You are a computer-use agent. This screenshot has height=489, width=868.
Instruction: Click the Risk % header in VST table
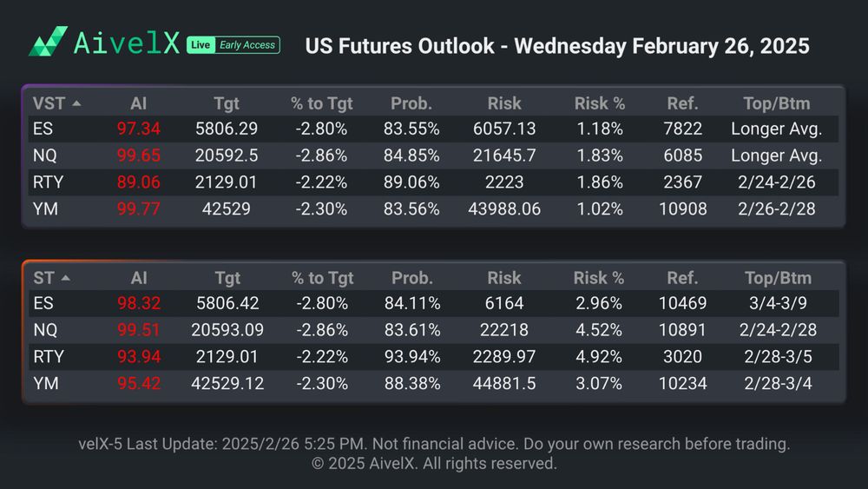click(x=599, y=103)
